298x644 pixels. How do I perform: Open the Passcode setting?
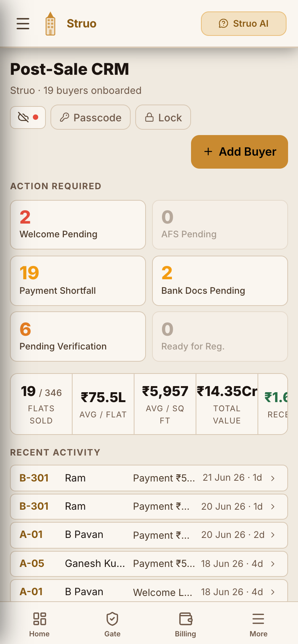coord(91,118)
